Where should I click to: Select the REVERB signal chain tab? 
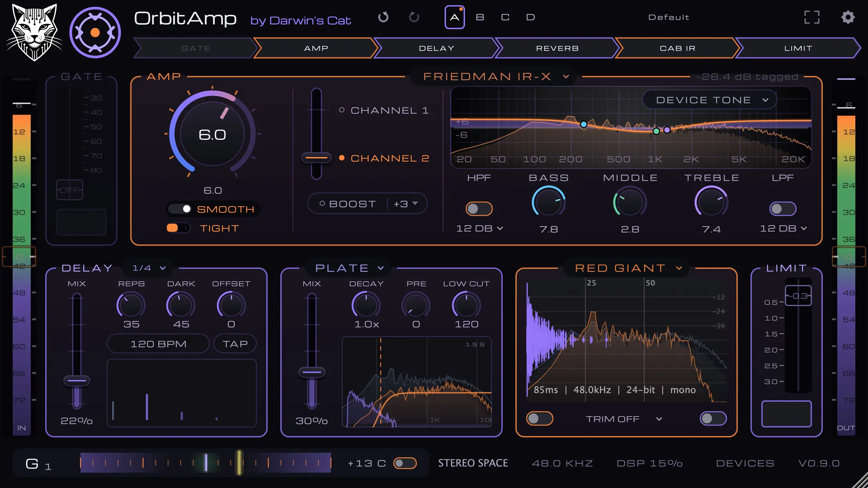[x=557, y=48]
